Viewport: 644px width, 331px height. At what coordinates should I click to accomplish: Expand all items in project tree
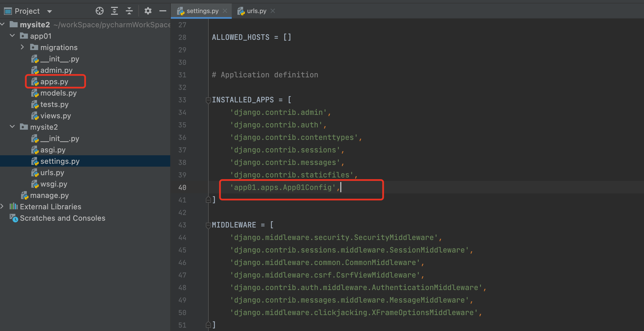[114, 11]
